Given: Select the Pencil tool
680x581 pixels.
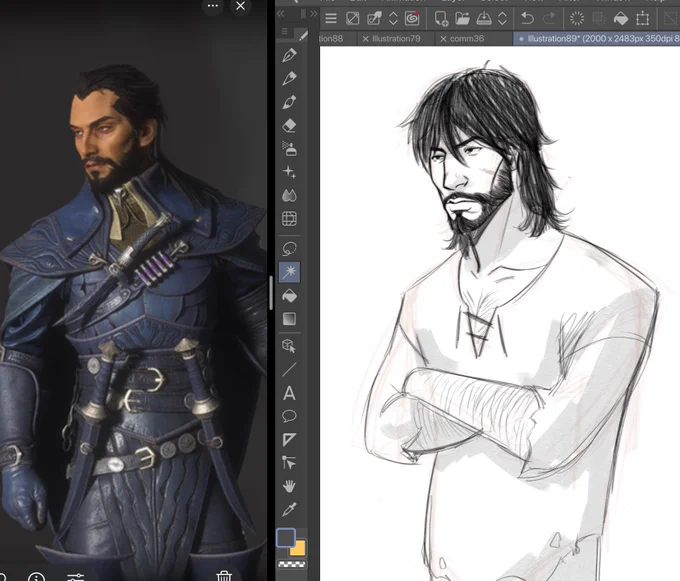Looking at the screenshot, I should (x=289, y=78).
